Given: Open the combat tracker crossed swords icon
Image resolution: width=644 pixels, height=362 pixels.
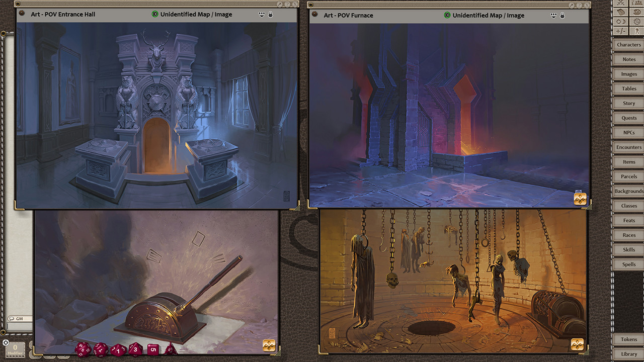Looking at the screenshot, I should coord(620,3).
